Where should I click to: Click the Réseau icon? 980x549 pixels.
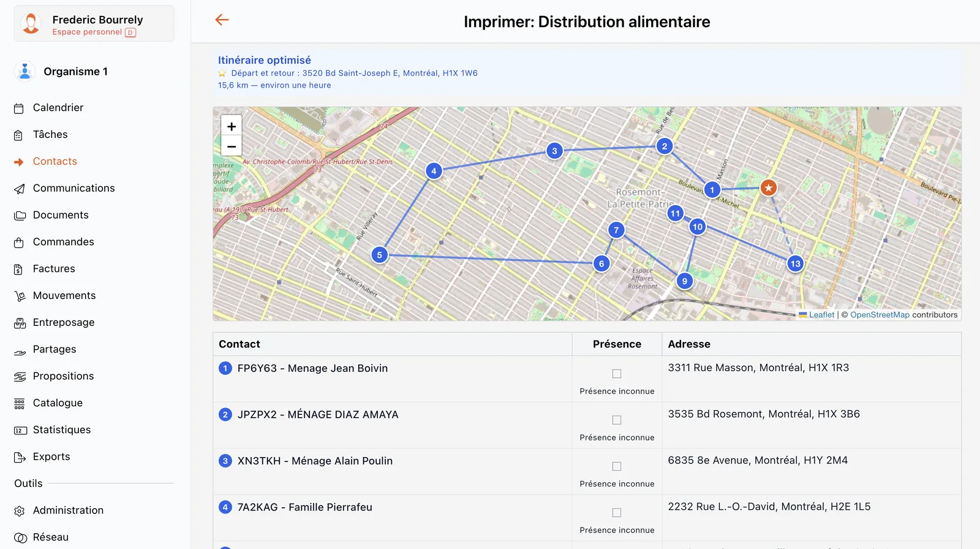tap(20, 538)
